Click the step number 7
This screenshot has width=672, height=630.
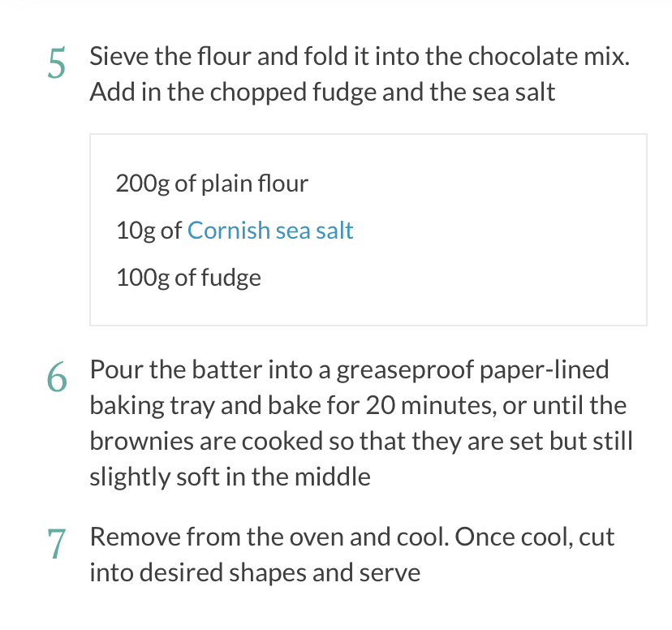[56, 544]
